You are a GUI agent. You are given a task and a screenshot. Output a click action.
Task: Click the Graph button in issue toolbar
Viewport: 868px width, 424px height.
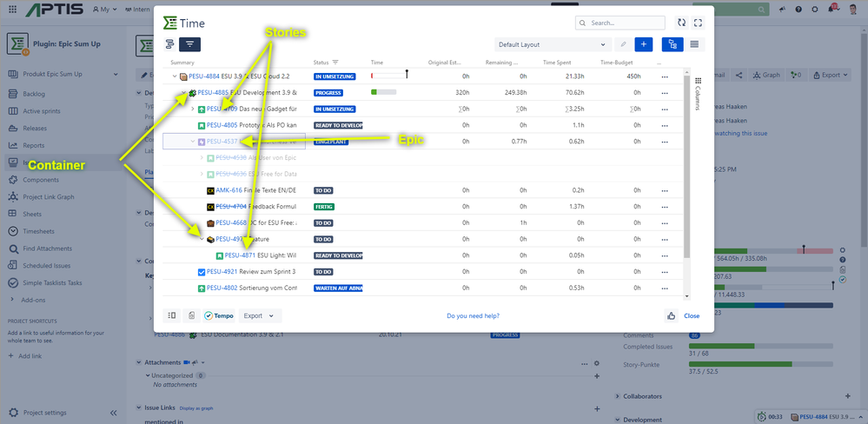click(x=766, y=75)
